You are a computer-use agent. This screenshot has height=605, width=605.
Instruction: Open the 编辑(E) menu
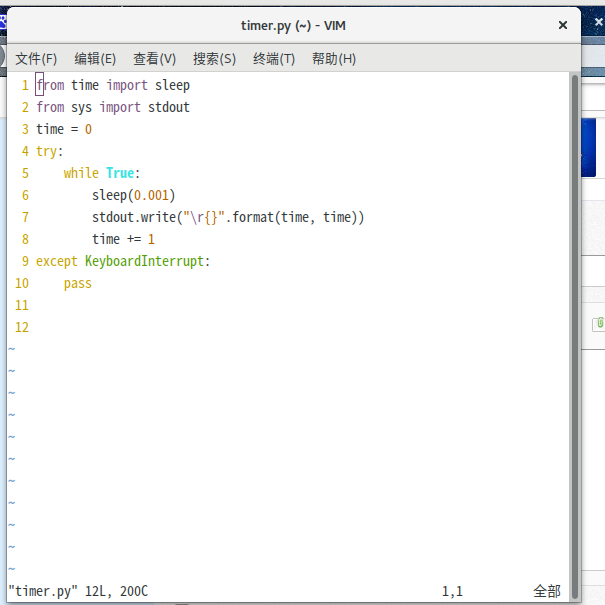click(x=95, y=59)
